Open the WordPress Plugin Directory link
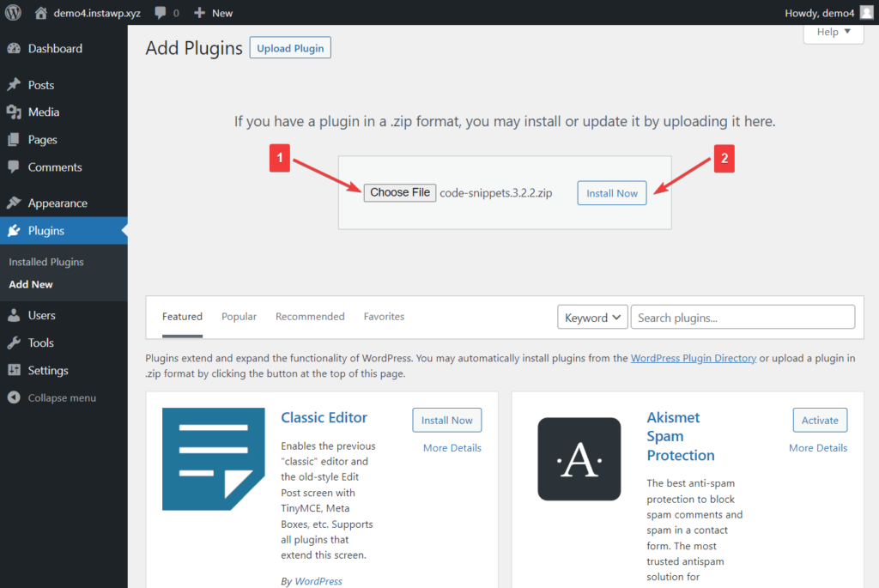This screenshot has height=588, width=879. (x=693, y=358)
